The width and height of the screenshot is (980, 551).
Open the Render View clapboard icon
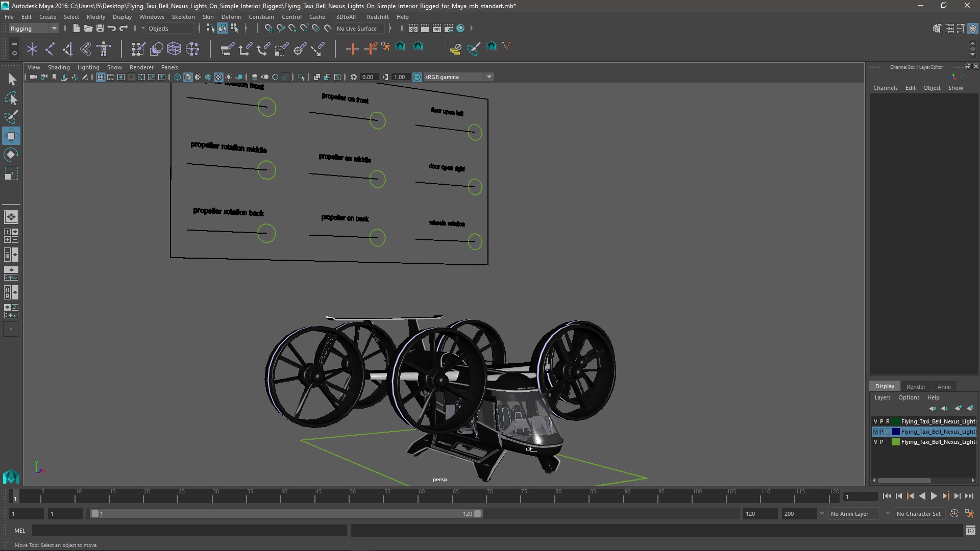pyautogui.click(x=413, y=29)
